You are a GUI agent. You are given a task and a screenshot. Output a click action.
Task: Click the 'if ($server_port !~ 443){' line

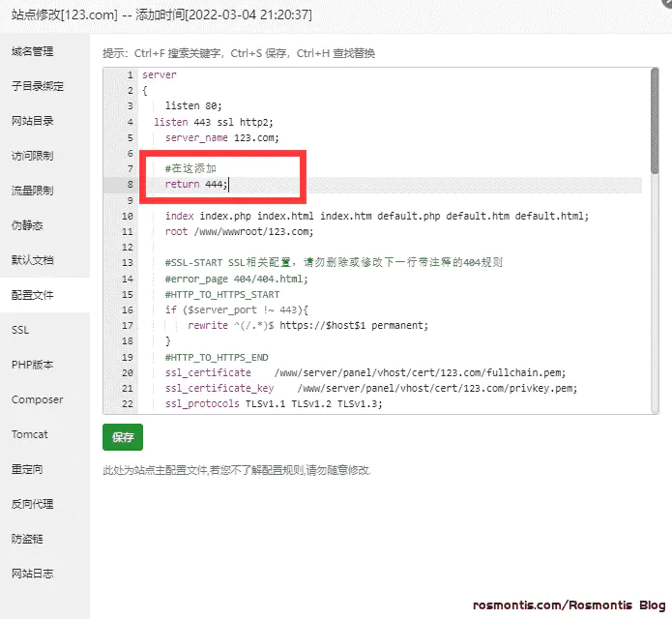[237, 309]
